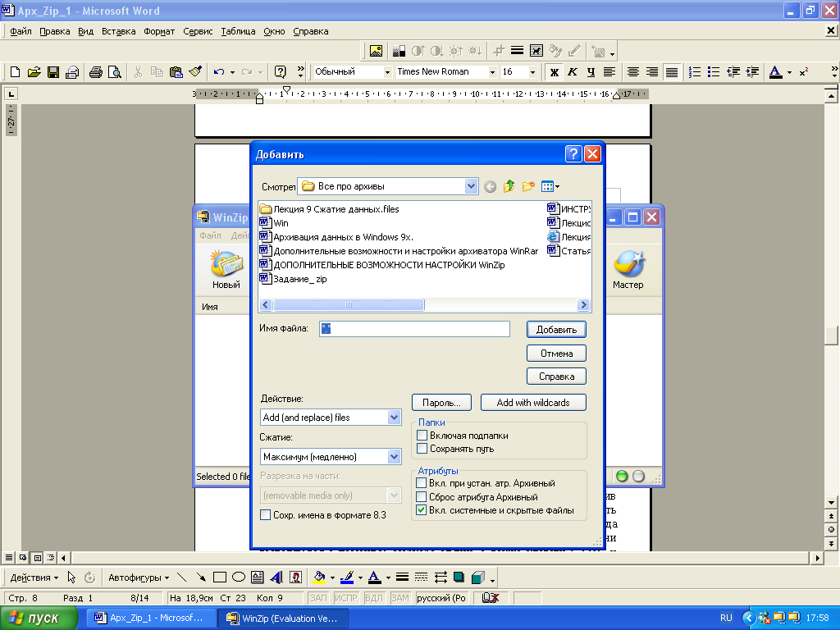Open the font dropdown Times New Roman
The height and width of the screenshot is (630, 840).
492,72
